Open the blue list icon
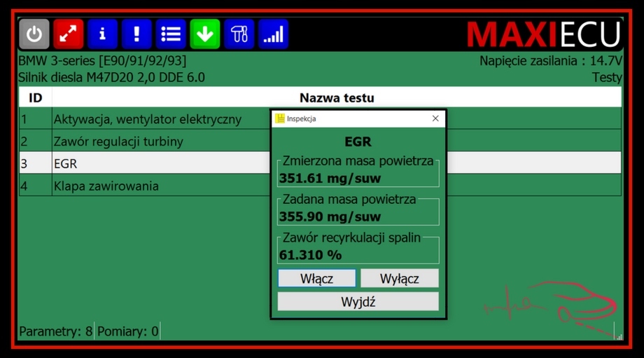This screenshot has width=644, height=358. pos(170,34)
